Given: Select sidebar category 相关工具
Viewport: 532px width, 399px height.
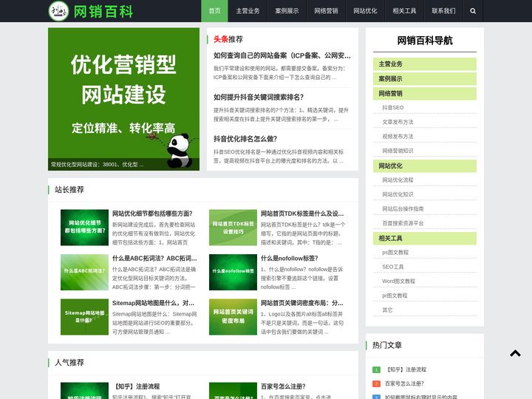Looking at the screenshot, I should tap(425, 238).
